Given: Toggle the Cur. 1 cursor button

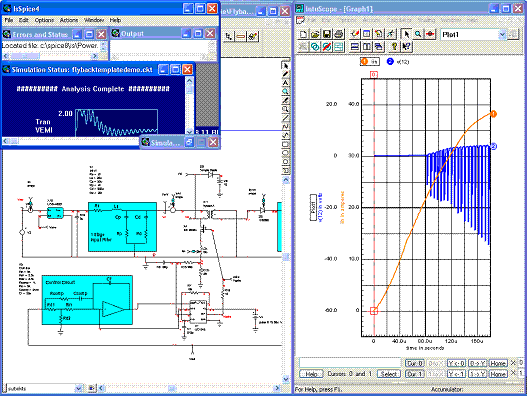Looking at the screenshot, I should 415,374.
